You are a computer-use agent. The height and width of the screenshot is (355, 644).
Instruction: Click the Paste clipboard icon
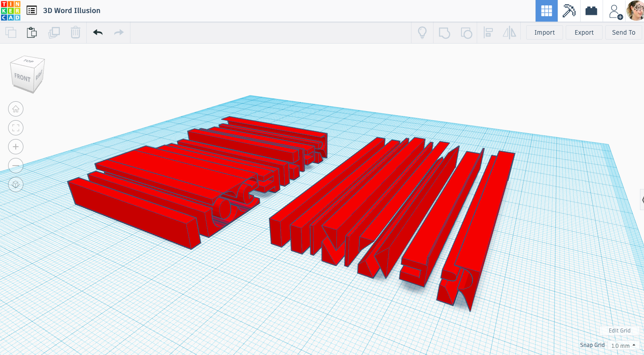click(x=32, y=32)
